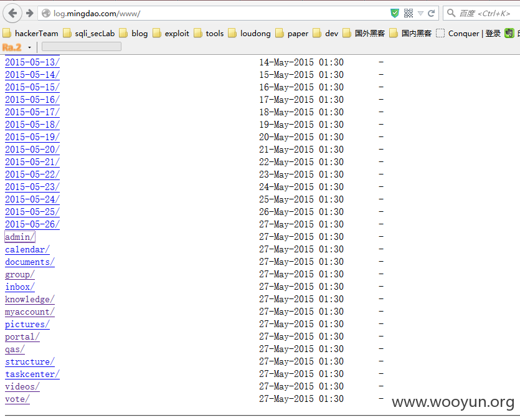The height and width of the screenshot is (420, 520).
Task: Open the sqli_secLab bookmark folder
Action: pyautogui.click(x=89, y=33)
